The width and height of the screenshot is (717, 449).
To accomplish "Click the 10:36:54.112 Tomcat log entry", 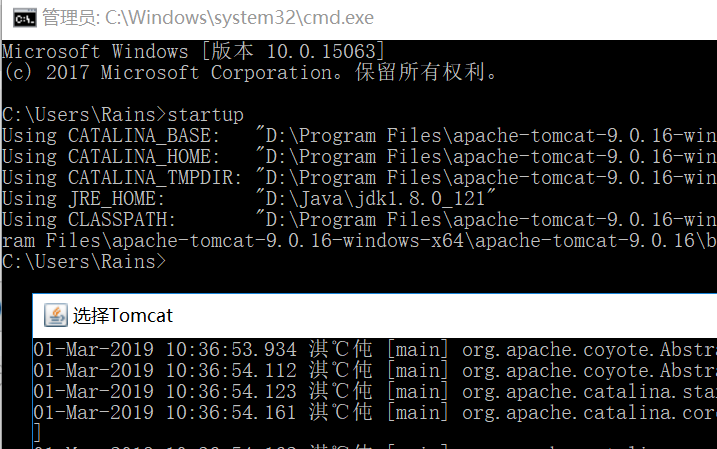I will pos(375,371).
